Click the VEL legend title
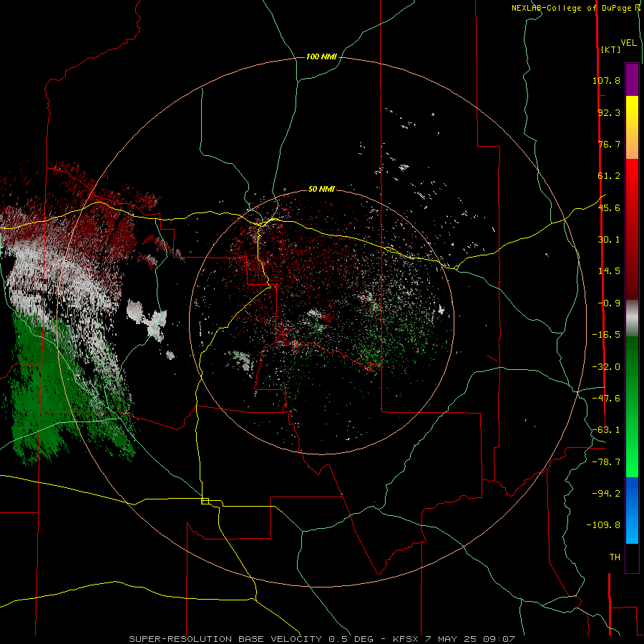Viewport: 644px width, 644px height. [628, 43]
